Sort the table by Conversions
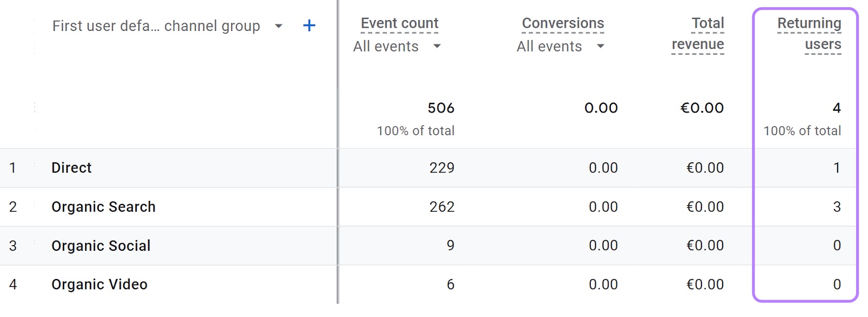 [563, 23]
